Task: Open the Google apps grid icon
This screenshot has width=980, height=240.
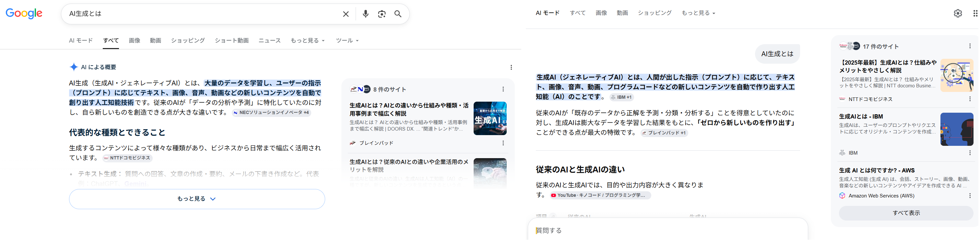Action: tap(975, 13)
